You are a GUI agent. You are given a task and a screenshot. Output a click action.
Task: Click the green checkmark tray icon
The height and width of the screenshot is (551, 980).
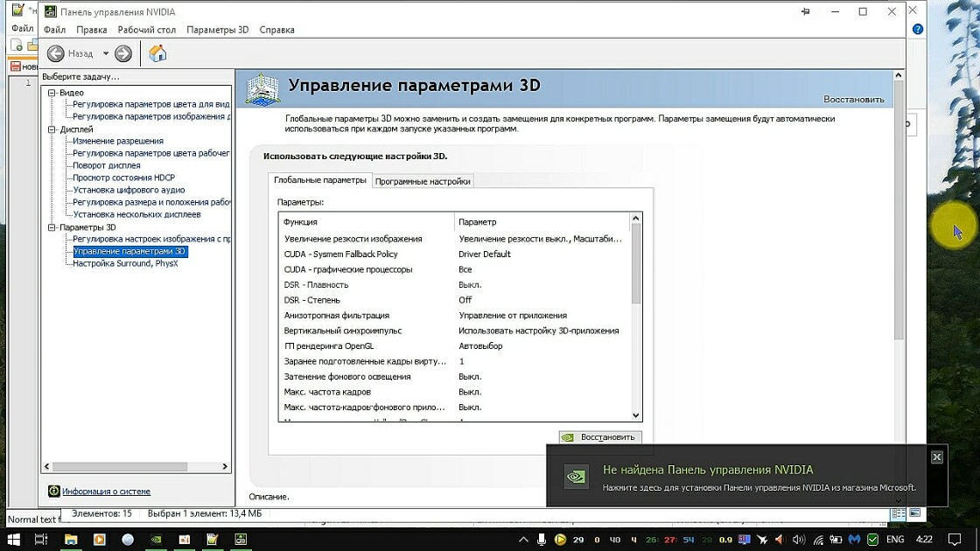873,539
